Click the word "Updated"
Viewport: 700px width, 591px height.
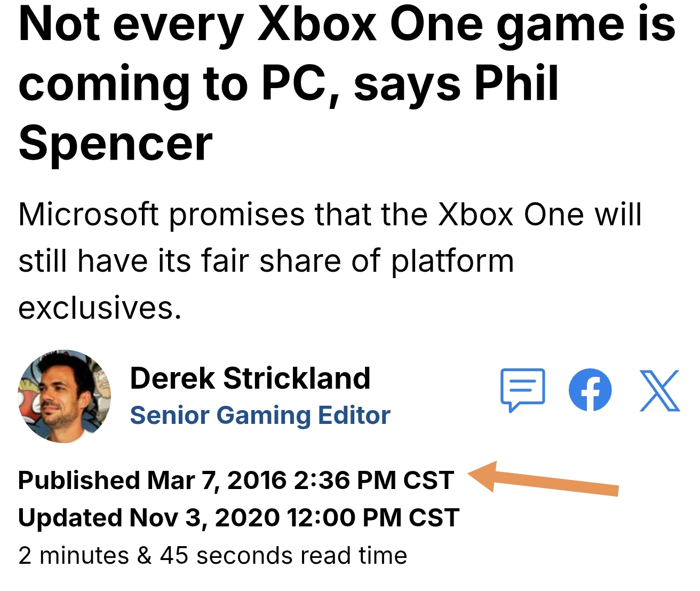coord(70,518)
